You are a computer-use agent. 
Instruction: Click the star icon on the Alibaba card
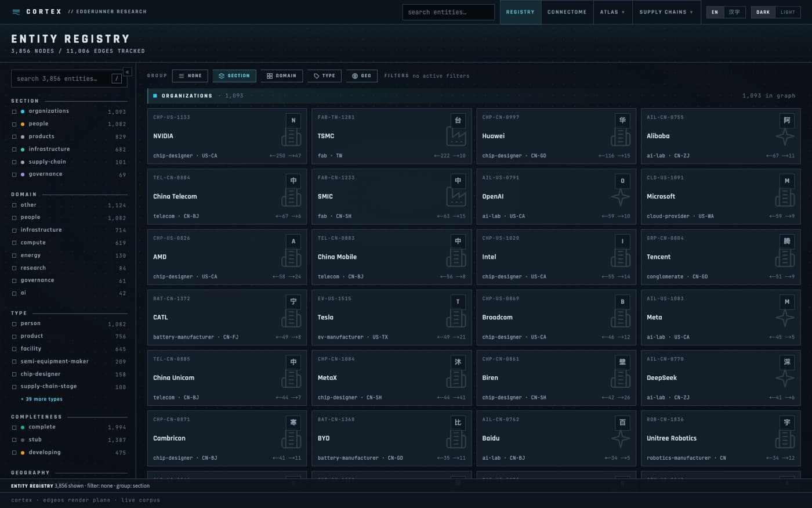pos(785,137)
